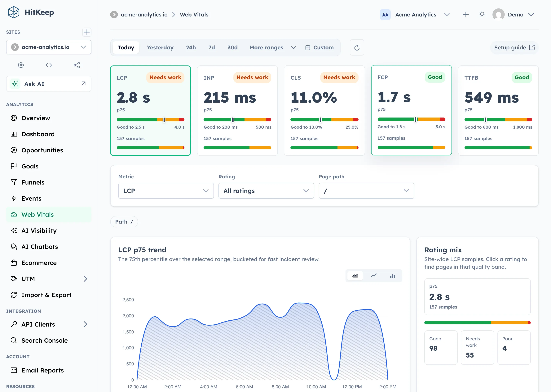
Task: Click the Path: / filter chip
Action: pyautogui.click(x=124, y=222)
